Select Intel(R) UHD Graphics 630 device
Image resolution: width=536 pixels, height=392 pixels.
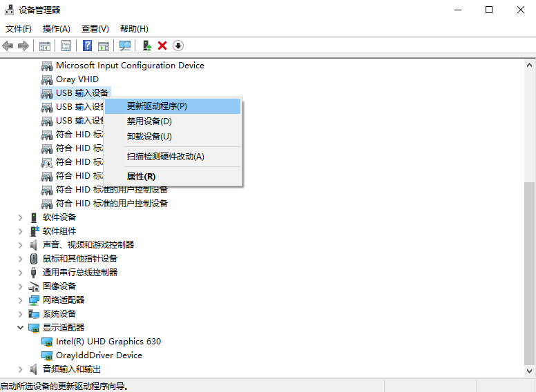click(x=108, y=342)
